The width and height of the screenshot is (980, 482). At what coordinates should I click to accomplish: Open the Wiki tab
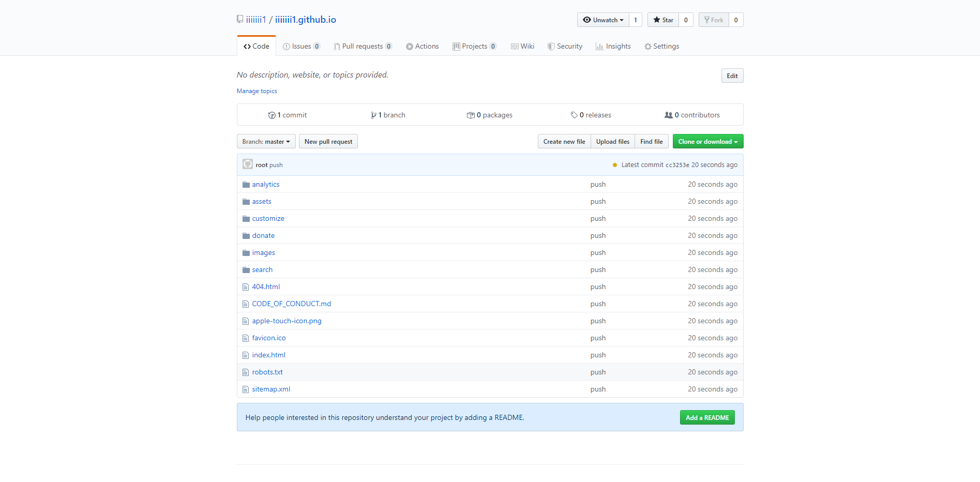click(x=522, y=46)
